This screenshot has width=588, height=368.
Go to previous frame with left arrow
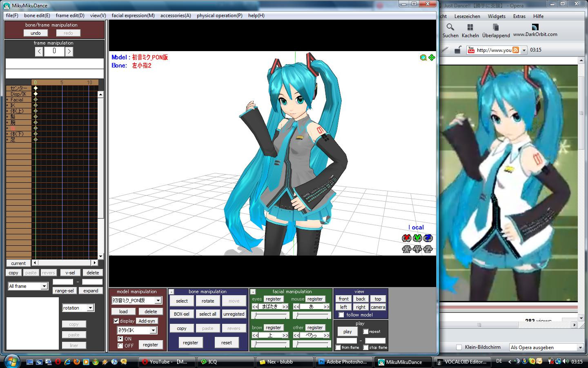[39, 52]
